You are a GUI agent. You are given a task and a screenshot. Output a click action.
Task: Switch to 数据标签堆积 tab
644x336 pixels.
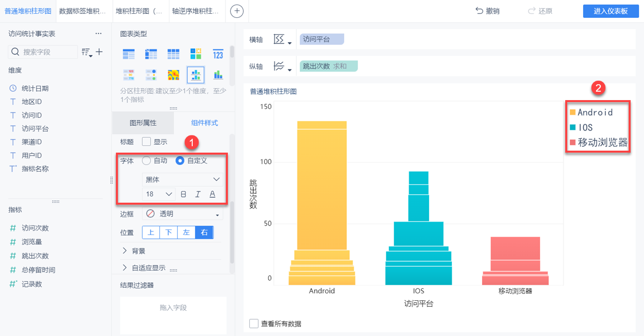84,11
